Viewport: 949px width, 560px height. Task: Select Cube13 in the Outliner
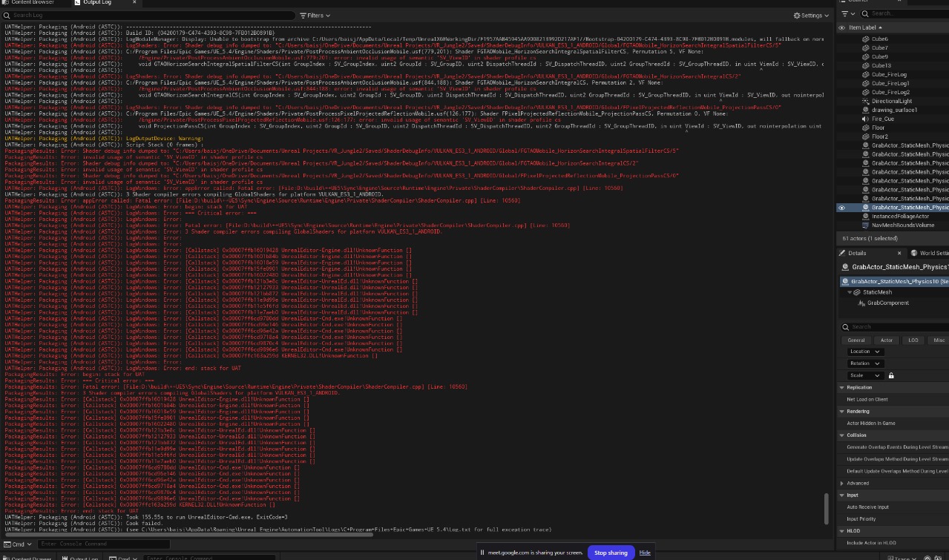(x=881, y=65)
